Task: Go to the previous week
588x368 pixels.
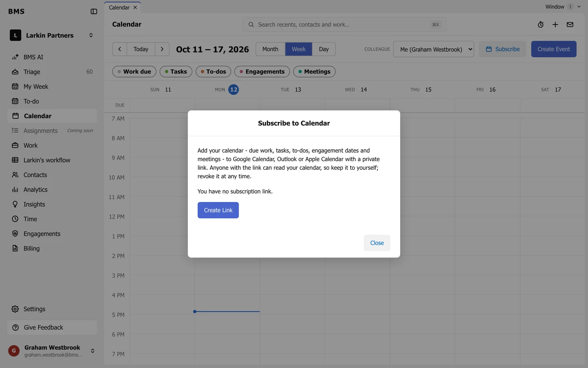Action: click(x=120, y=49)
